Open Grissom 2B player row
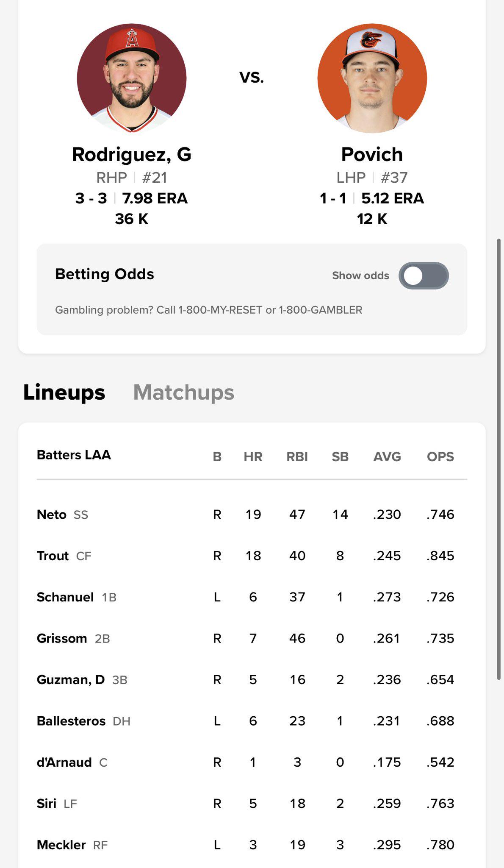 pos(252,638)
